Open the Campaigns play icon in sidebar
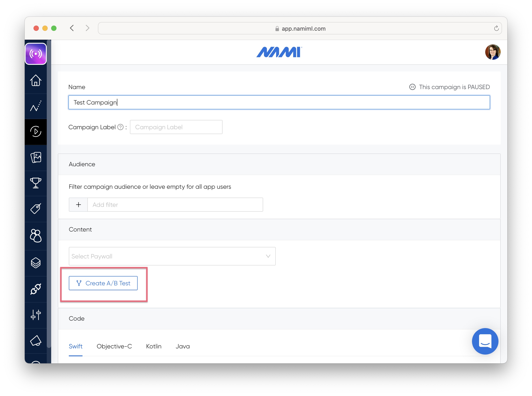The image size is (532, 396). (36, 131)
